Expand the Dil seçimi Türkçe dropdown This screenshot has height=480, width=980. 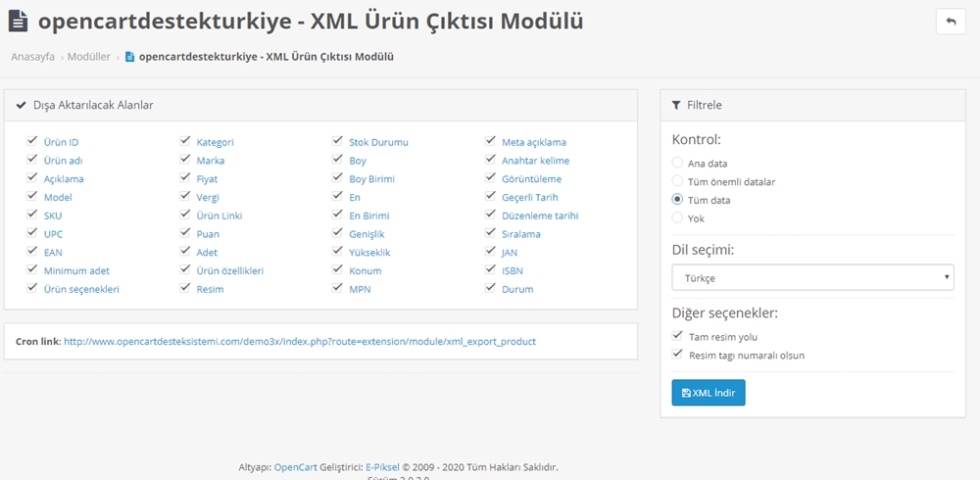tap(812, 277)
